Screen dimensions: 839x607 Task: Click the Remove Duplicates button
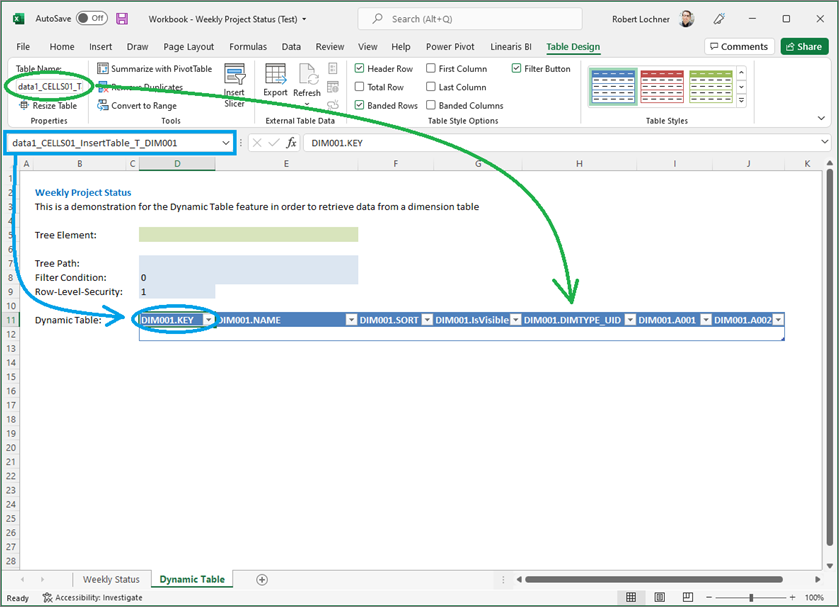[x=140, y=87]
